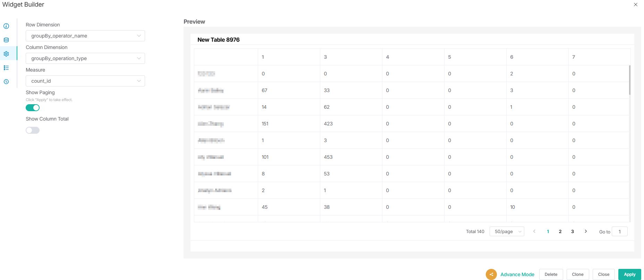
Task: Expand the Row Dimension dropdown
Action: point(85,36)
